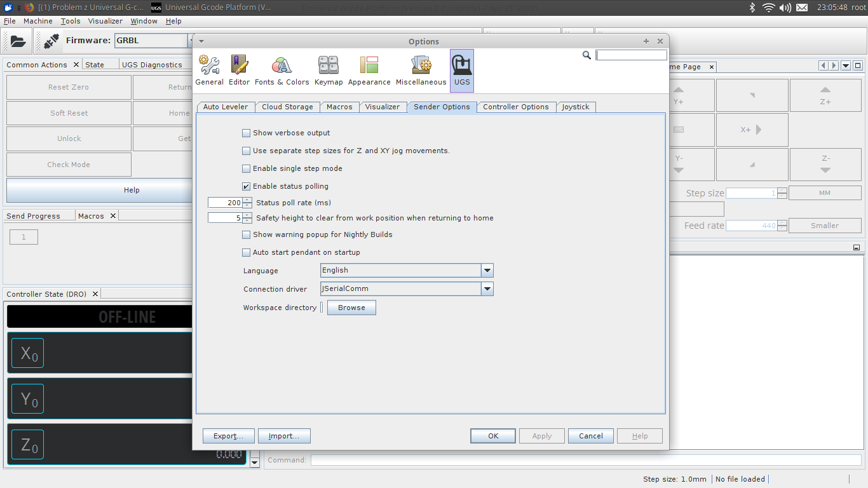Switch to the Visualizer options tab
868x488 pixels.
[x=383, y=107]
